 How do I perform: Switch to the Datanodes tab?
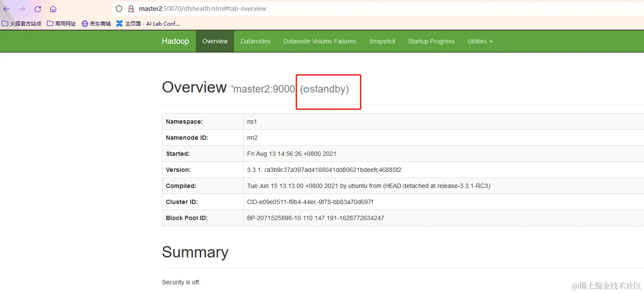[x=255, y=41]
